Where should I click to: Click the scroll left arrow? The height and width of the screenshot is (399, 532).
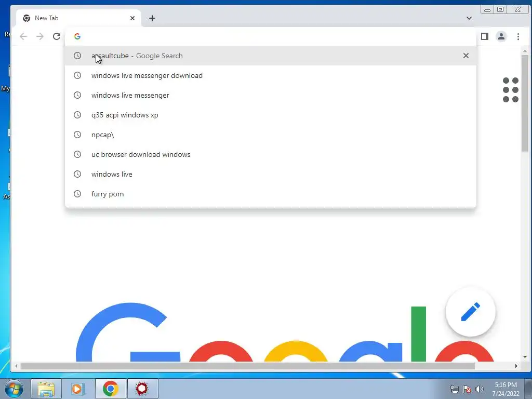tap(16, 366)
